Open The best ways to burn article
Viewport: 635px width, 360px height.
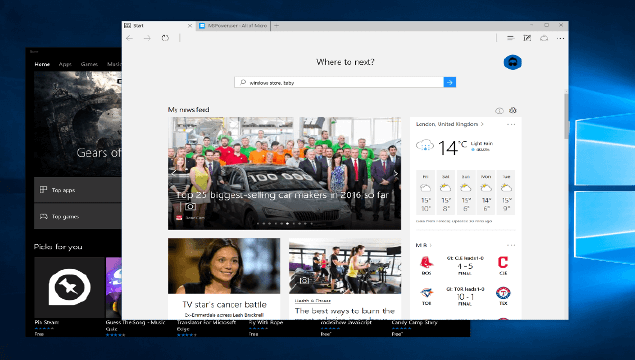point(345,311)
